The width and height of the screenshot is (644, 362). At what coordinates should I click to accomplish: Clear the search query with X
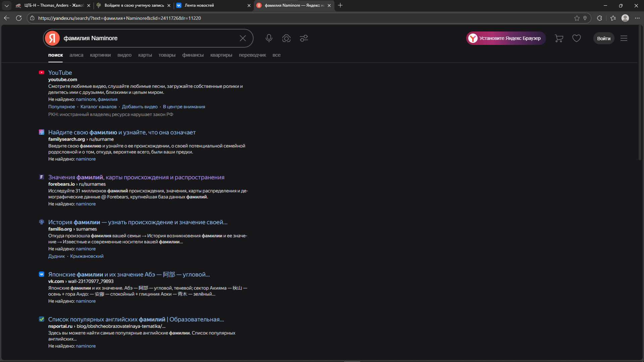(243, 38)
